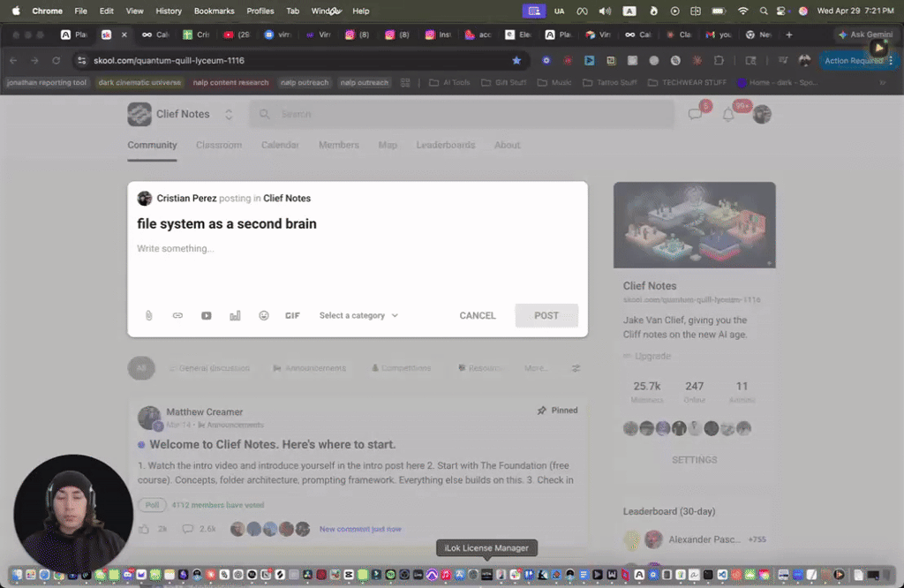This screenshot has width=904, height=588.
Task: Open a new Chrome tab with the plus
Action: tap(788, 34)
